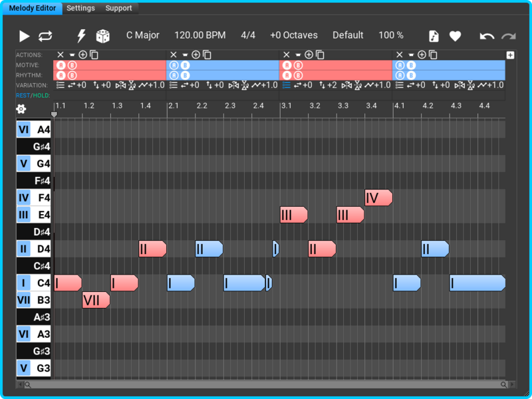Click the redo arrow icon
This screenshot has height=399, width=532.
point(509,36)
